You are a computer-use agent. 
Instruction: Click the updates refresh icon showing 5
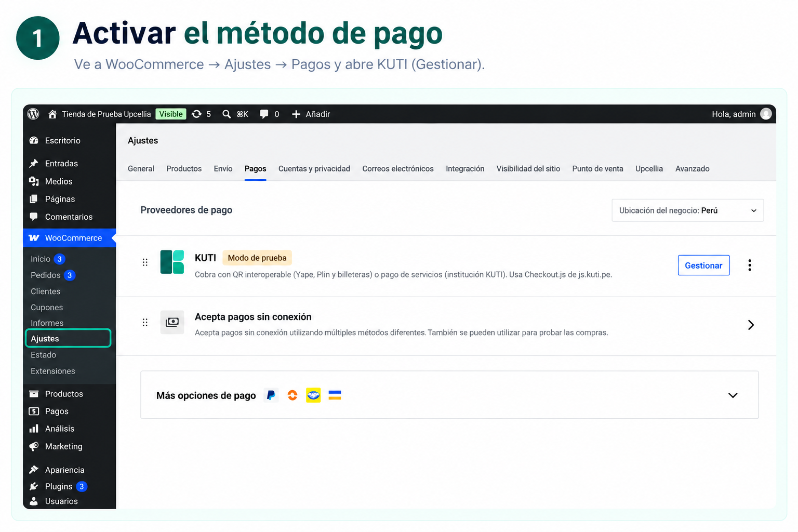(196, 114)
